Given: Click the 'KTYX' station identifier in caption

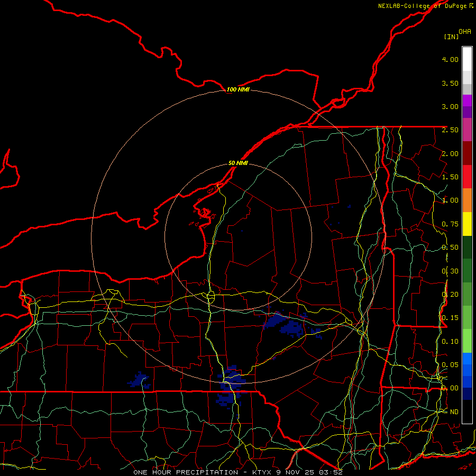Looking at the screenshot, I should [x=262, y=472].
